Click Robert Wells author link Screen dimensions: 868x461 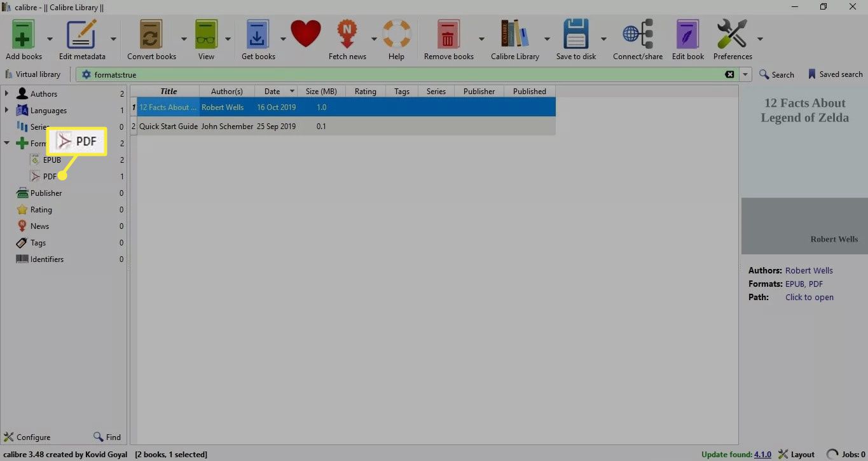click(809, 270)
